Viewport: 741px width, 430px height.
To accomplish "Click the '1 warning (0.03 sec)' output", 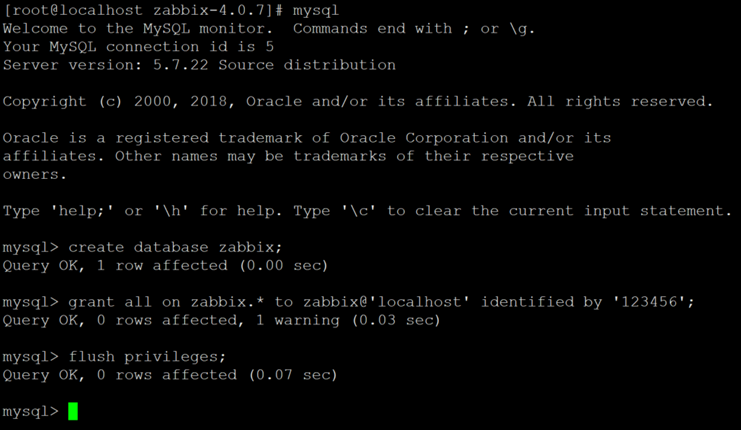I will click(348, 320).
